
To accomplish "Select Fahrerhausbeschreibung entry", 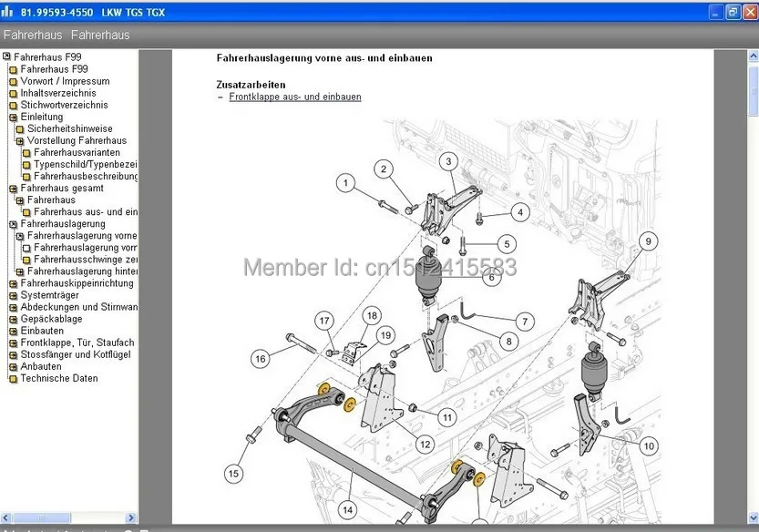I will 86,176.
